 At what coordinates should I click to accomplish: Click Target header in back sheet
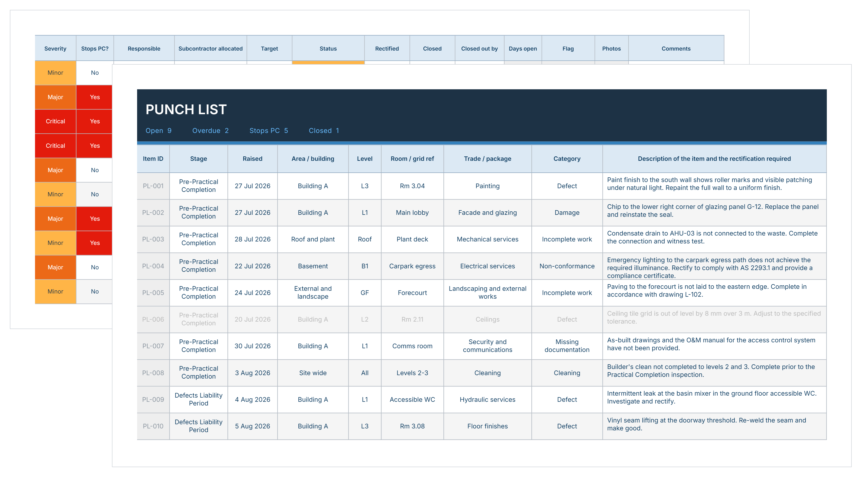click(269, 49)
